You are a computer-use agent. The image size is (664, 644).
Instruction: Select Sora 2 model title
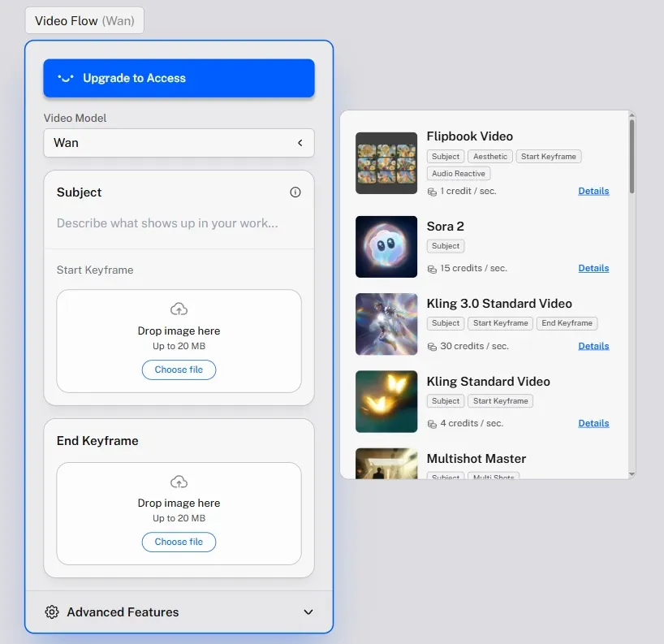click(445, 227)
